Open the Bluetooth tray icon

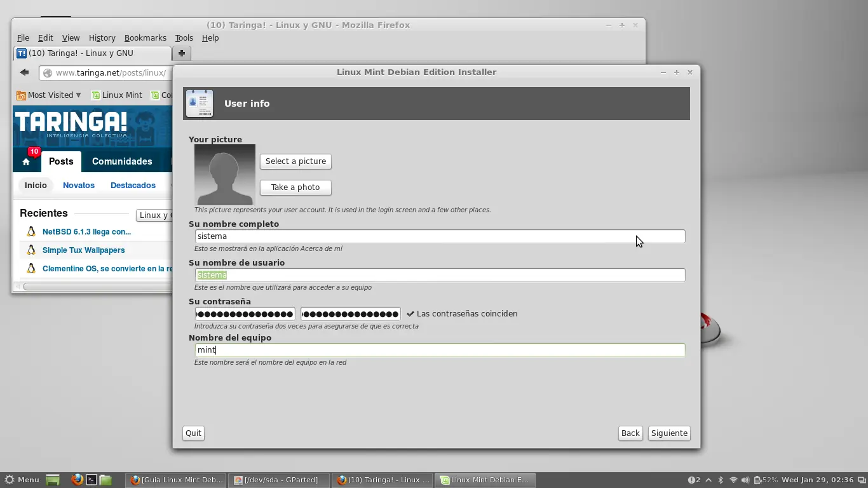pyautogui.click(x=721, y=480)
